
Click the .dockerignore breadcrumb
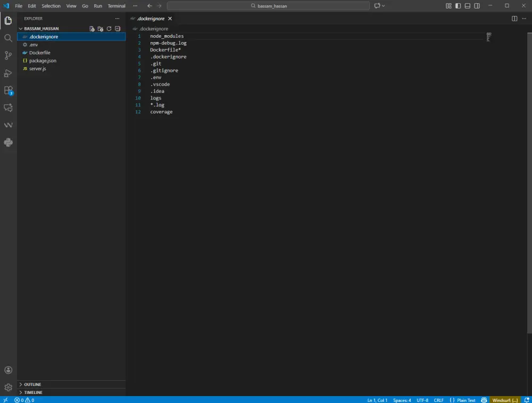[153, 29]
